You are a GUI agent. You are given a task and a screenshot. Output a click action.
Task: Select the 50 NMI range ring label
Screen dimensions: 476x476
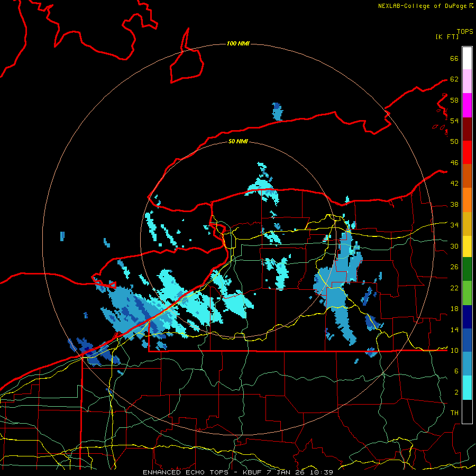(238, 141)
